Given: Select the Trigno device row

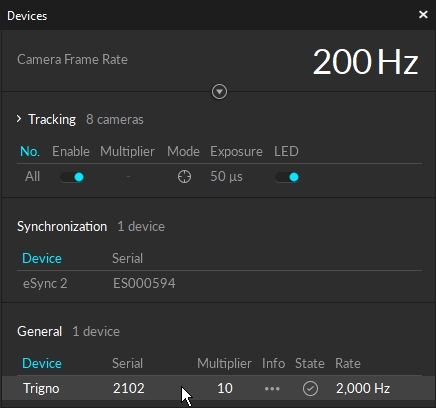Looking at the screenshot, I should tap(219, 388).
